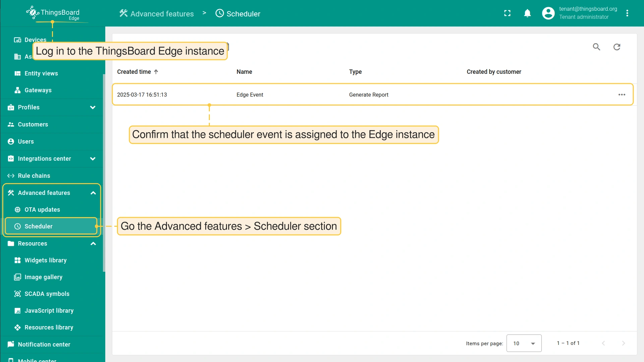Open the Widgets library page
Viewport: 644px width, 362px height.
pos(46,260)
